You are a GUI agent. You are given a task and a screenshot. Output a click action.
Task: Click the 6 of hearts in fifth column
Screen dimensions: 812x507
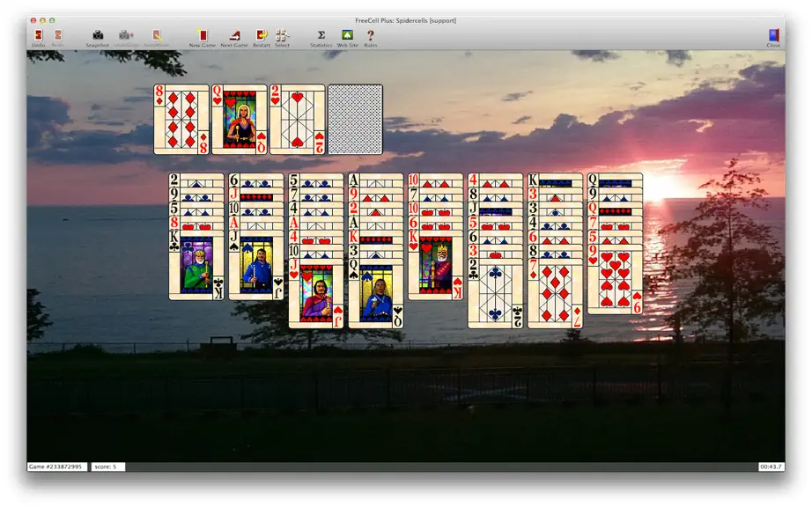(436, 224)
